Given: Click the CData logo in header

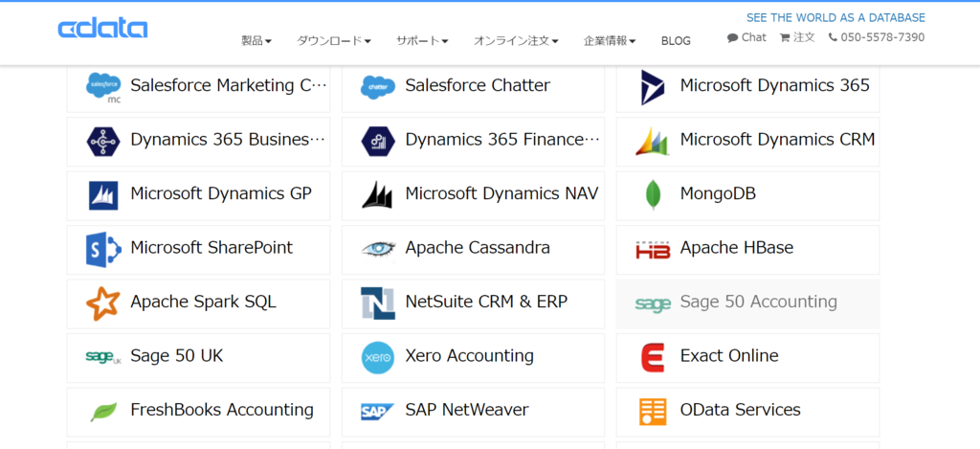Looking at the screenshot, I should tap(102, 29).
